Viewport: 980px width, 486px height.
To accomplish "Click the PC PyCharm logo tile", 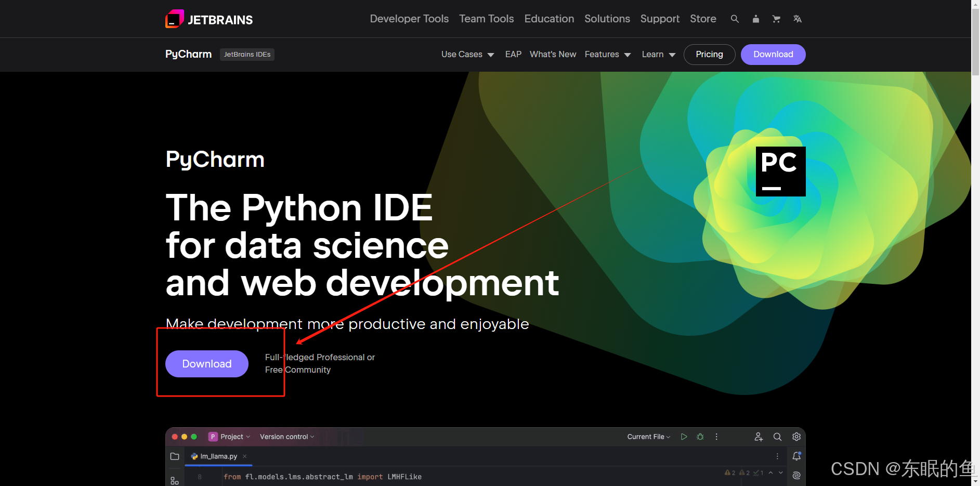I will click(x=780, y=172).
